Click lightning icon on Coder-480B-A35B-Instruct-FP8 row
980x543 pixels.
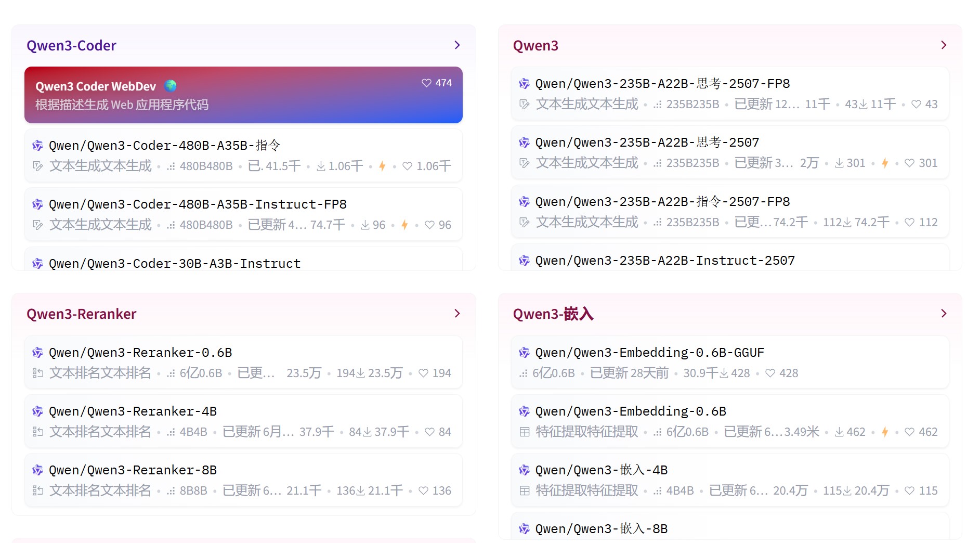404,225
